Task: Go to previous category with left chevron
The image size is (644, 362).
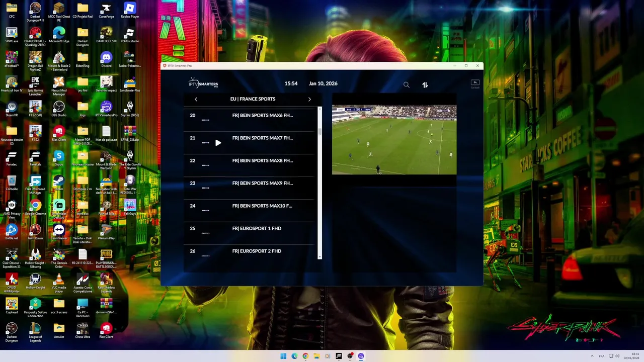Action: coord(196,99)
